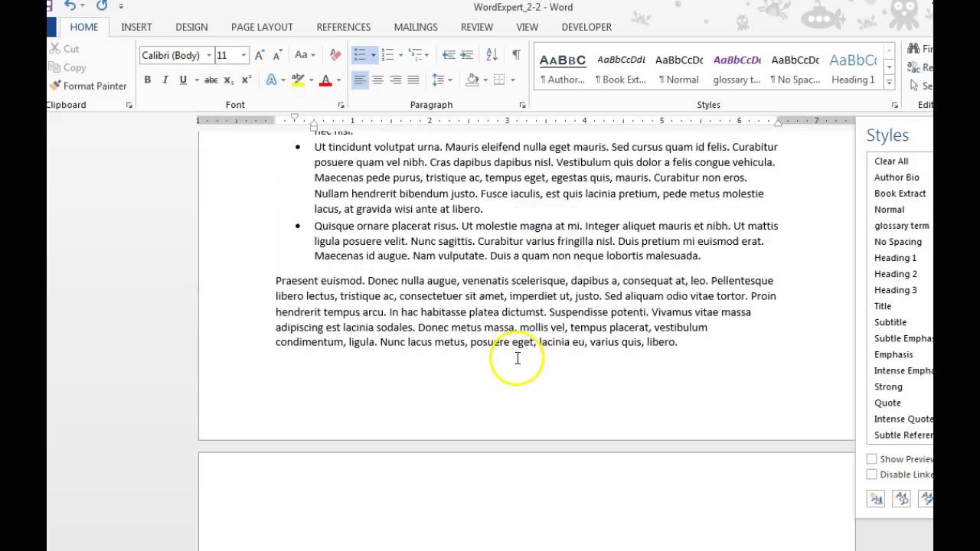The height and width of the screenshot is (551, 980).
Task: Open the DEVELOPER tab
Action: point(586,27)
